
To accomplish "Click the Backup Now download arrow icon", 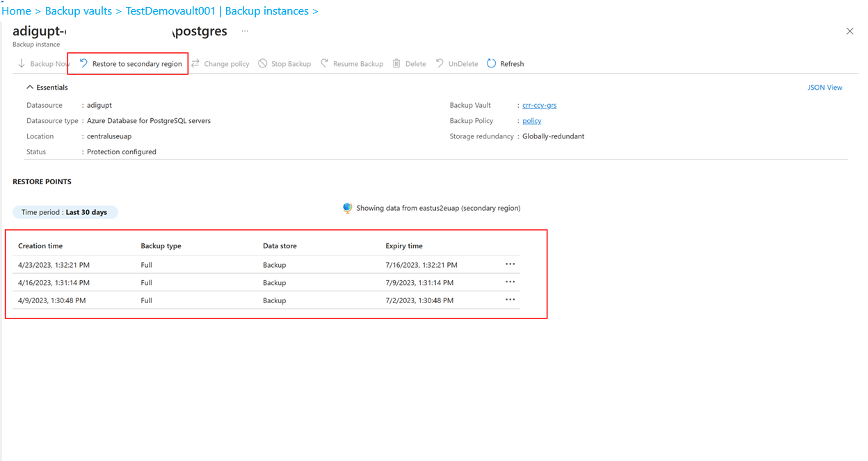I will point(22,63).
